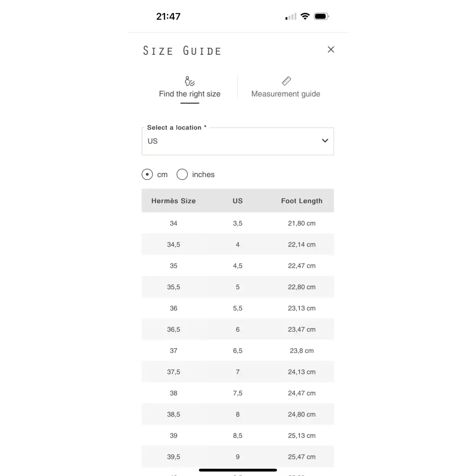Image resolution: width=476 pixels, height=476 pixels.
Task: Click the 22,80 cm foot length cell
Action: [302, 287]
